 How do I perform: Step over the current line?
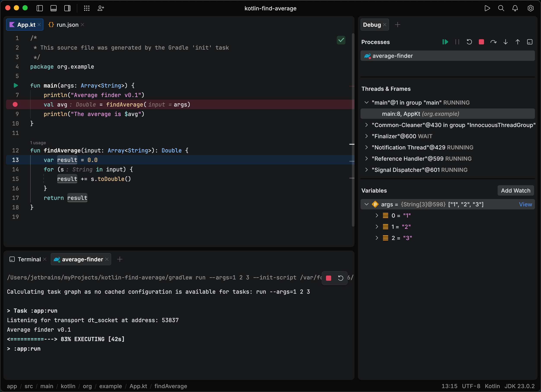(493, 42)
